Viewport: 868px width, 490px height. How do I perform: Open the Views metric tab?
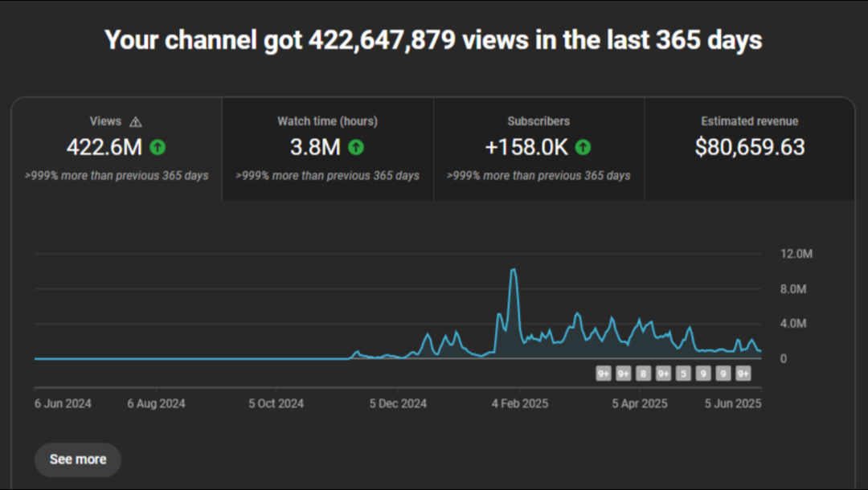pos(117,149)
